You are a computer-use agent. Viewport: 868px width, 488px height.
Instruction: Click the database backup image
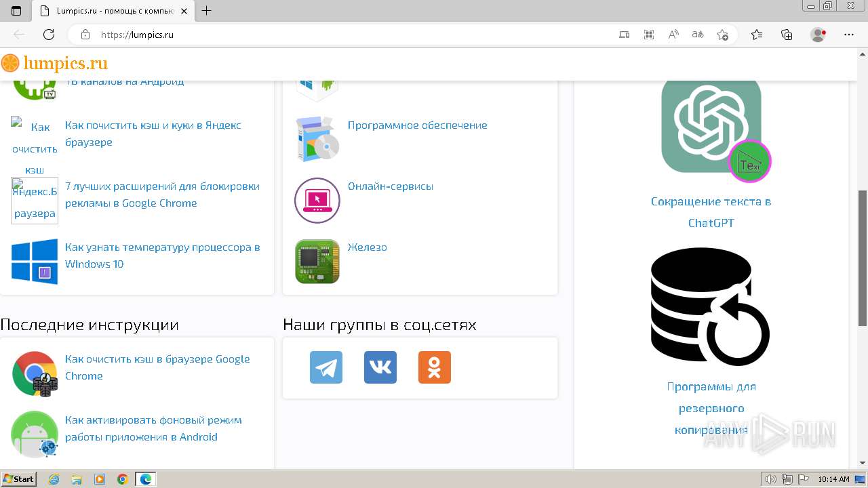coord(711,307)
